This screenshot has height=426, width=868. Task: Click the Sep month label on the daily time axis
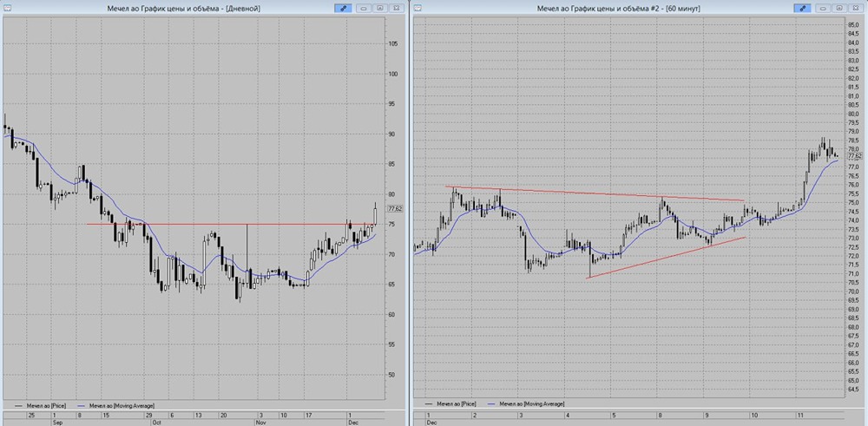(56, 422)
